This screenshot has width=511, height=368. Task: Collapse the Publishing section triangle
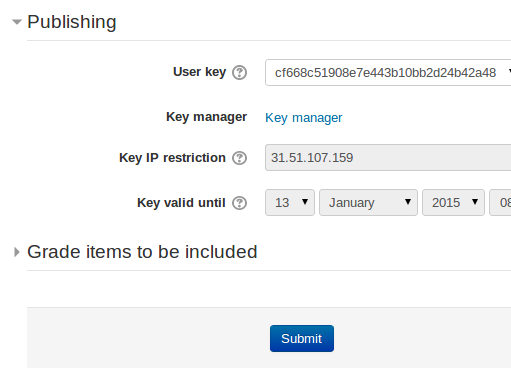[x=17, y=22]
